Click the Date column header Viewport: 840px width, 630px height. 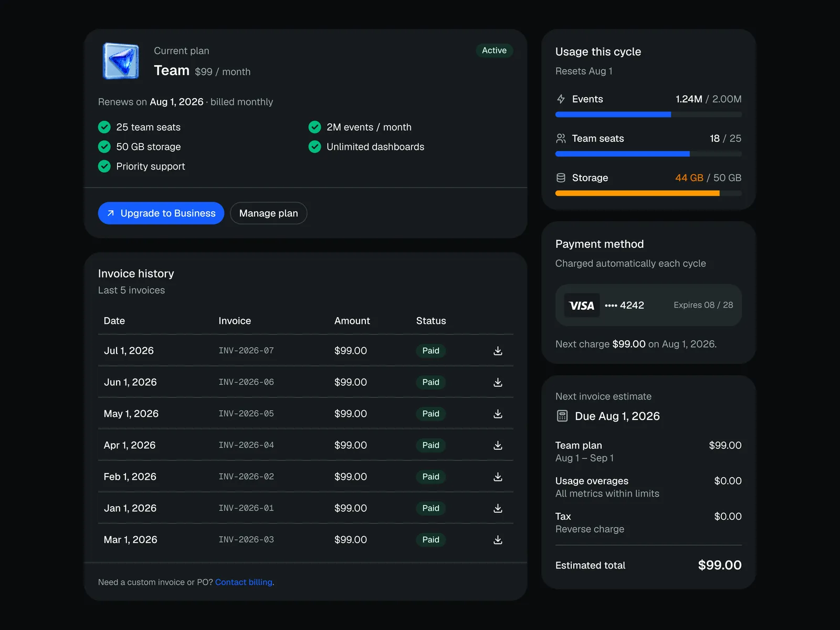click(114, 321)
